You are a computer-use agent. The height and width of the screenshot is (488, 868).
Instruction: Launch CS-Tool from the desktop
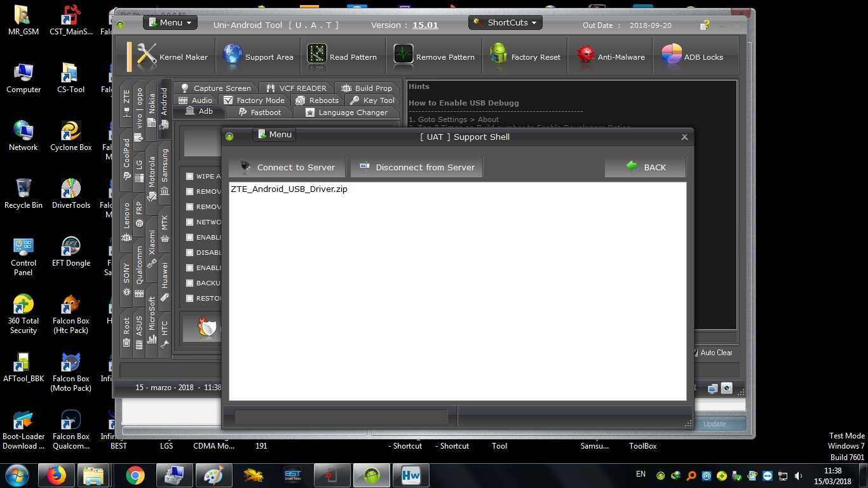71,78
